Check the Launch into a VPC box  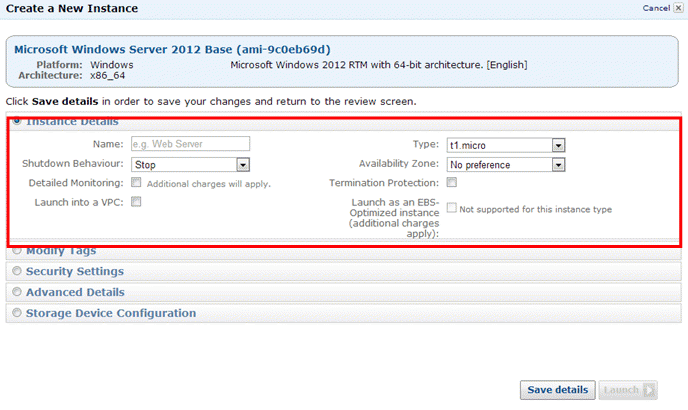[136, 201]
